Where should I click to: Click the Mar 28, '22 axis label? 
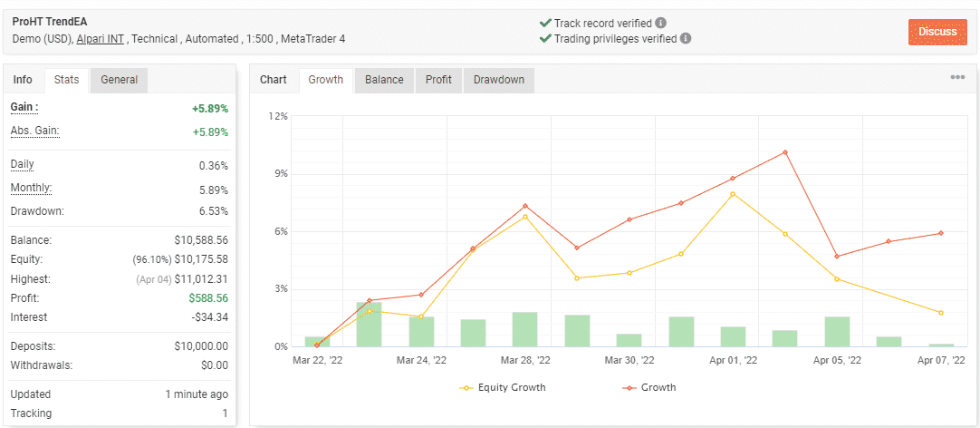[x=526, y=360]
